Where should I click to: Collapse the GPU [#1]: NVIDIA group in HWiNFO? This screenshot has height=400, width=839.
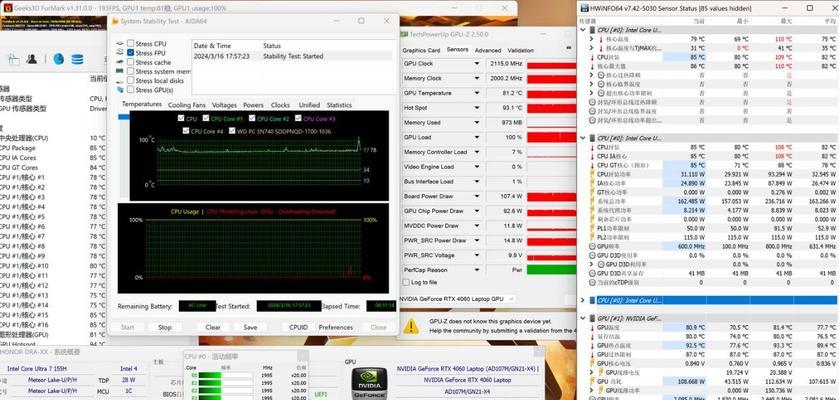[583, 318]
